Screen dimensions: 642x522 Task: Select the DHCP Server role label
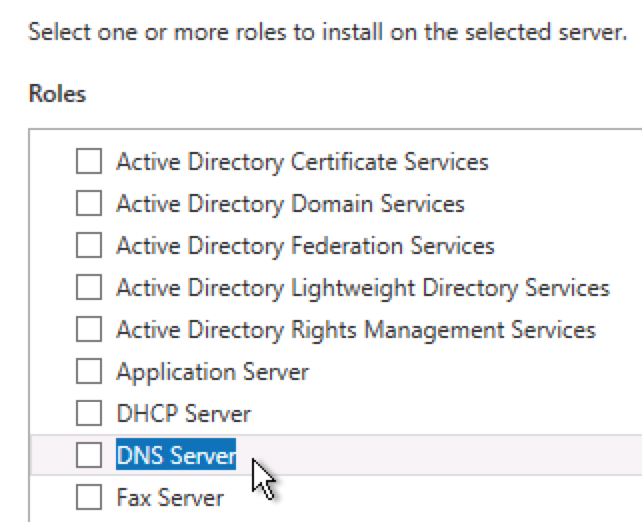183,414
